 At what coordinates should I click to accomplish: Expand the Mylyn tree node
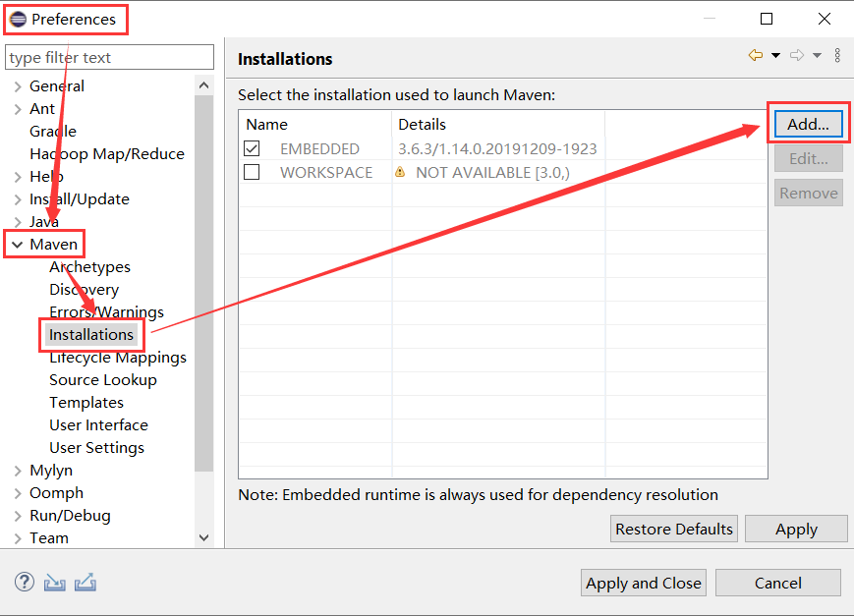coord(18,471)
